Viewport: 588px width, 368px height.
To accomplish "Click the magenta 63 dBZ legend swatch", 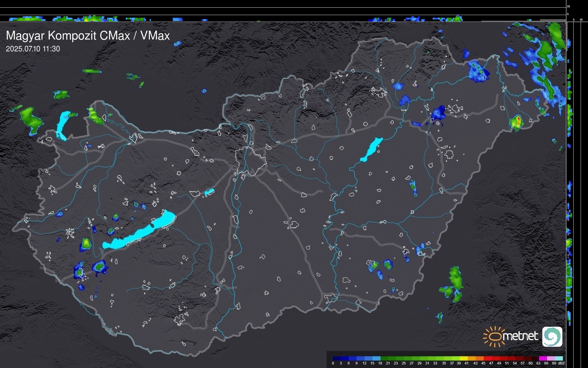I will point(543,358).
